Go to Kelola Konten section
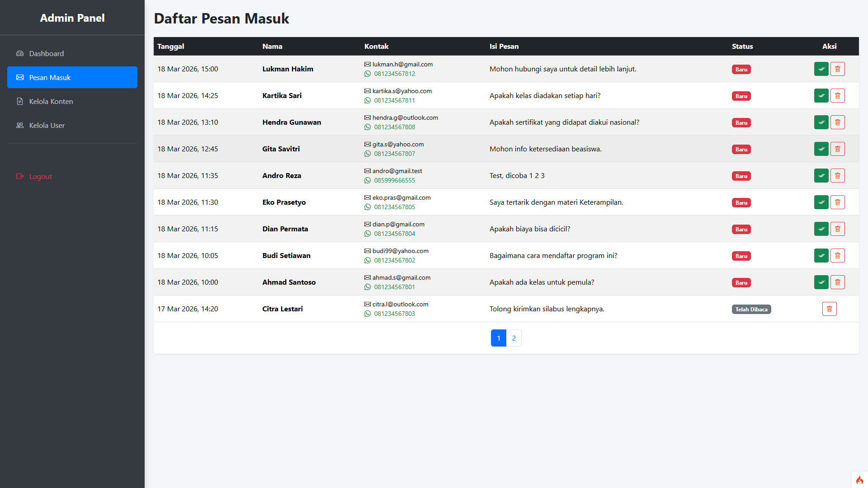Viewport: 868px width, 488px height. (x=51, y=101)
